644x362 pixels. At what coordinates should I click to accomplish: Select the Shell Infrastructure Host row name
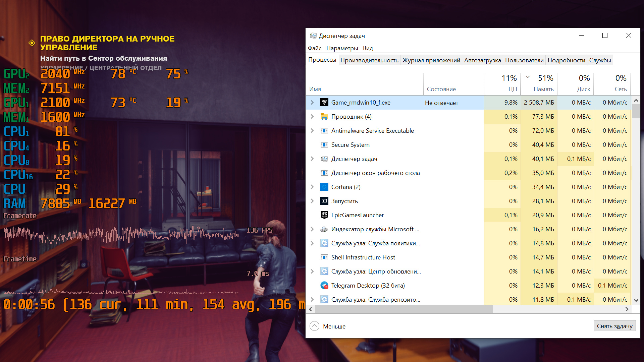pyautogui.click(x=363, y=257)
